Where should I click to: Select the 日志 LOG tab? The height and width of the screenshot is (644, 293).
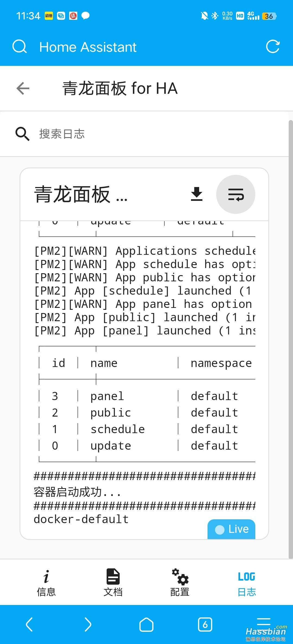coord(247,583)
